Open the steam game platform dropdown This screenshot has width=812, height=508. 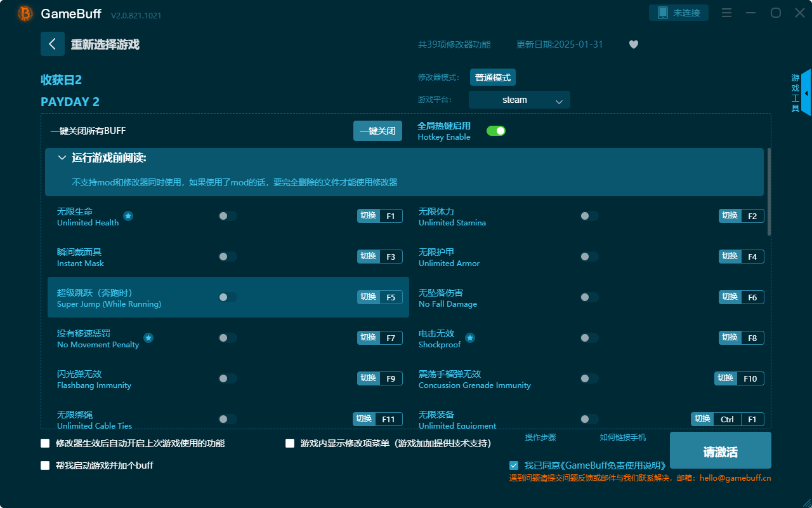[x=519, y=100]
